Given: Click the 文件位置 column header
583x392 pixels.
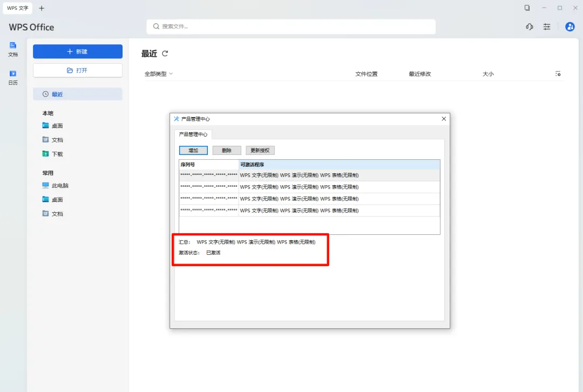Looking at the screenshot, I should point(366,73).
